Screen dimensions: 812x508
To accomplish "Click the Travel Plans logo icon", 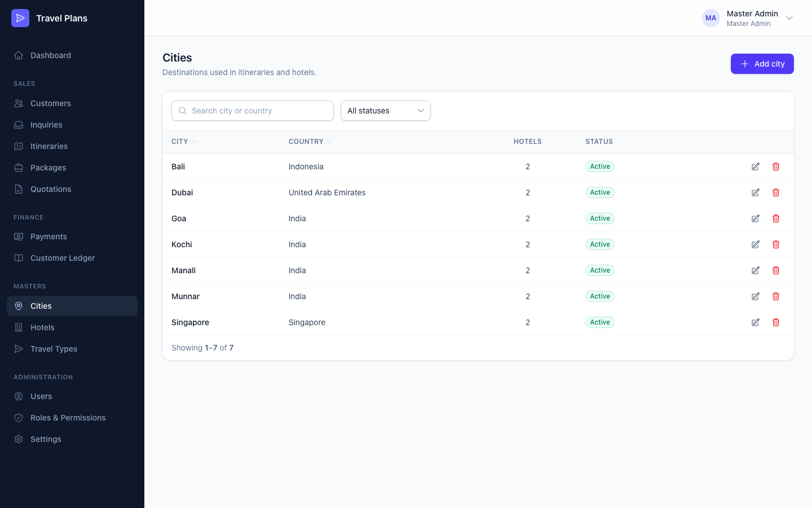I will 20,18.
